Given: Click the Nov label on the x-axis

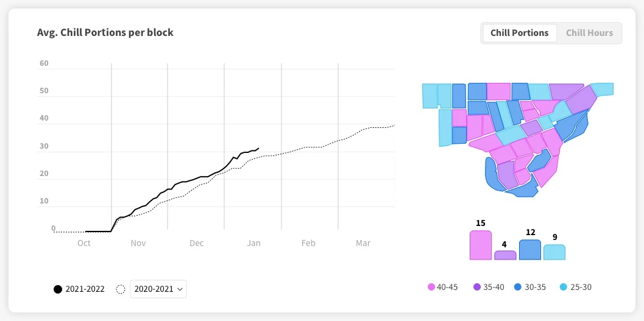Looking at the screenshot, I should click(138, 244).
